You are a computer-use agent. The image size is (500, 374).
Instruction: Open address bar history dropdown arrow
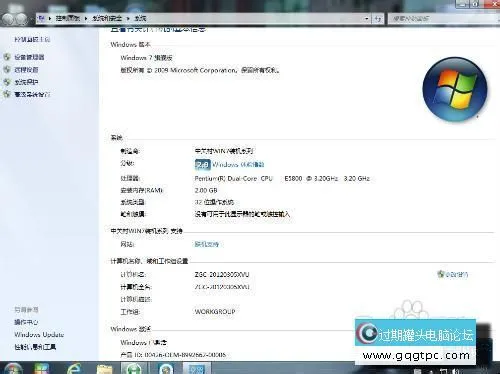coord(366,19)
